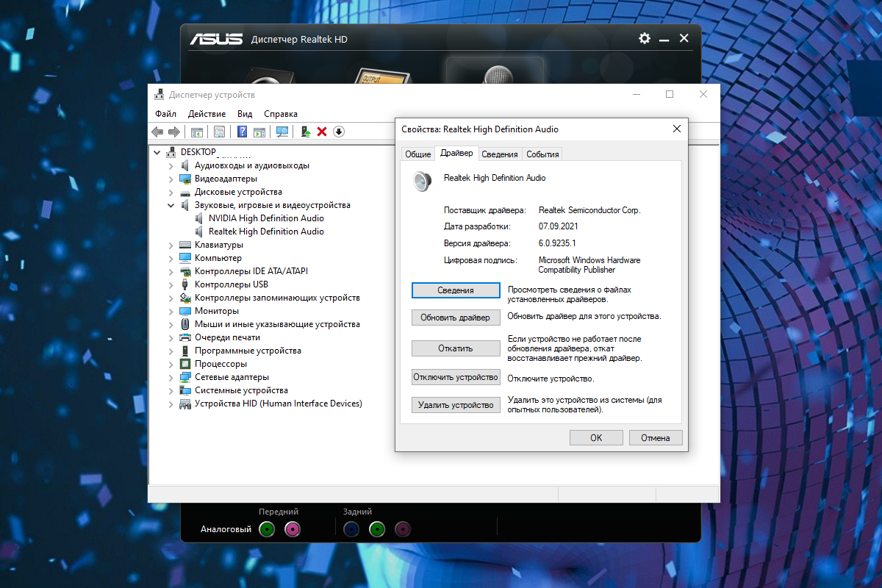Click the Удалить устройство button
882x588 pixels.
[456, 405]
